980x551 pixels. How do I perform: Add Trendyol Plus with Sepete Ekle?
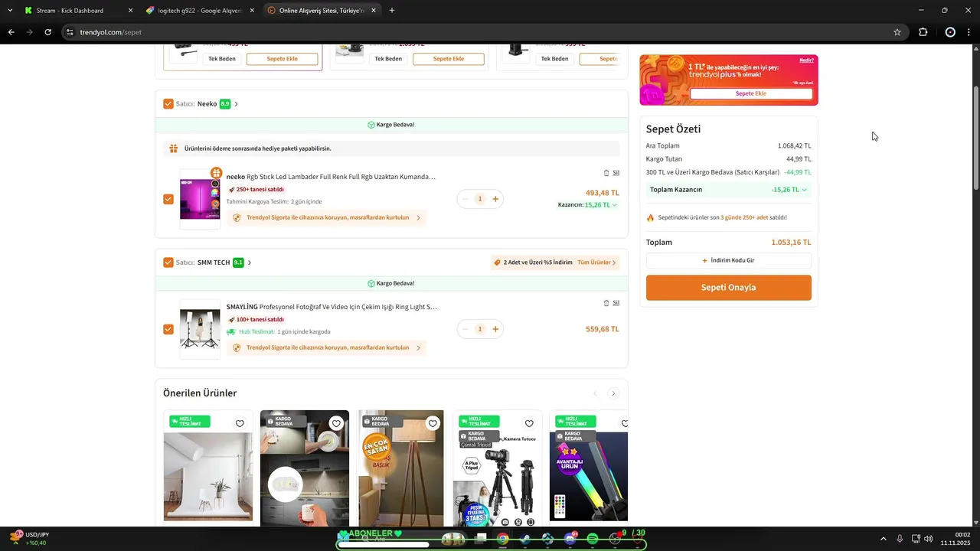(x=751, y=93)
